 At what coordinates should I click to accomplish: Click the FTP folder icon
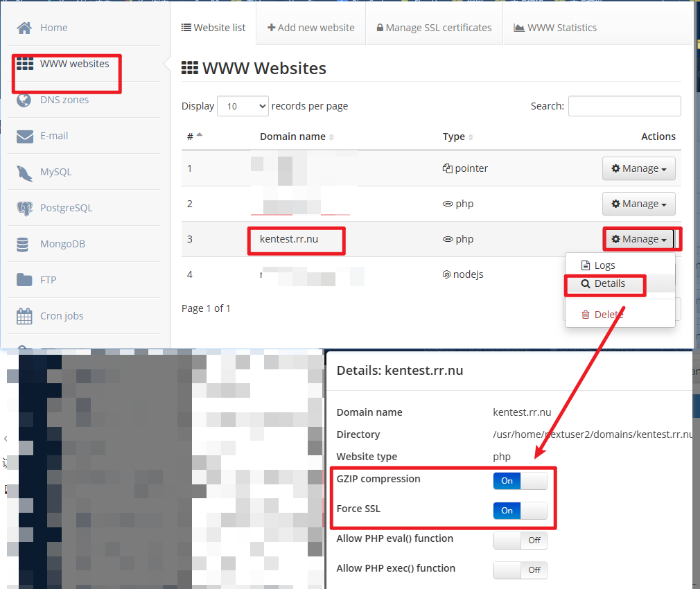pos(24,280)
